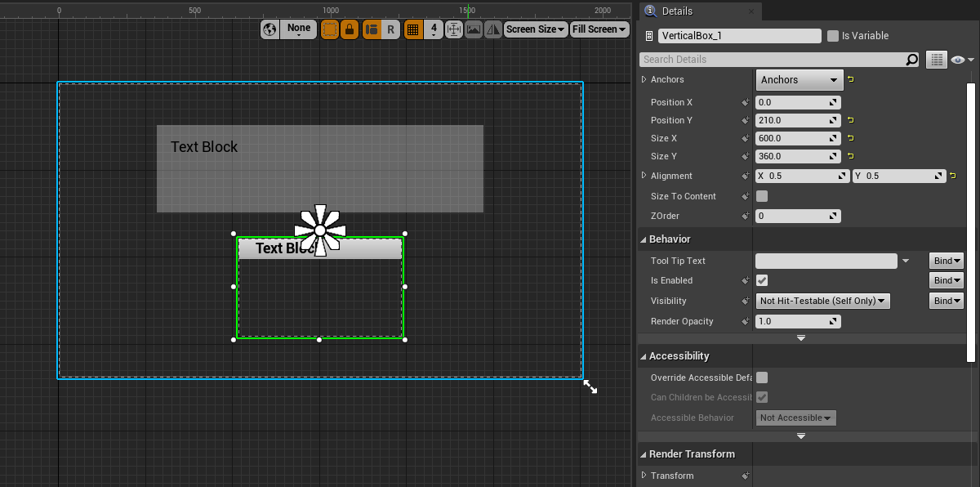The height and width of the screenshot is (487, 980).
Task: Click the anchor medallion flower icon
Action: click(320, 230)
